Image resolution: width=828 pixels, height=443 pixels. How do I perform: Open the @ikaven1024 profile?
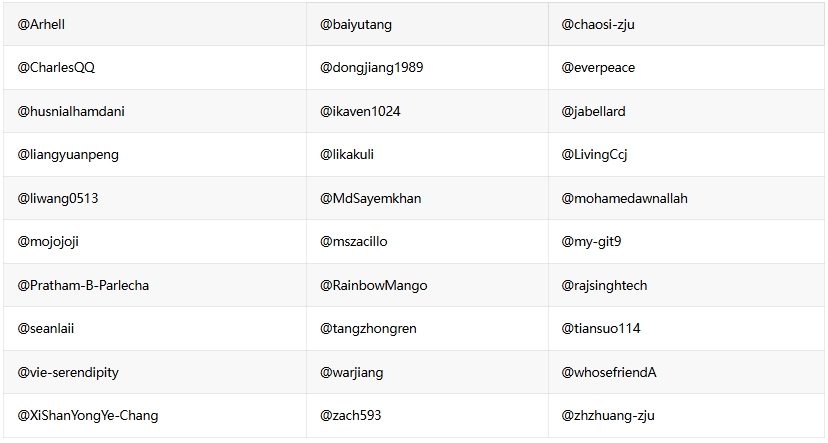[x=360, y=111]
